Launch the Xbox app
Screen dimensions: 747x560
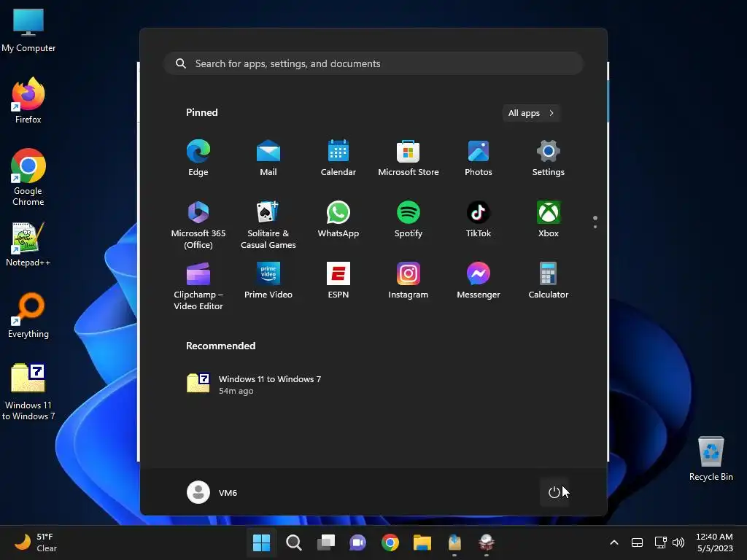[x=549, y=219]
